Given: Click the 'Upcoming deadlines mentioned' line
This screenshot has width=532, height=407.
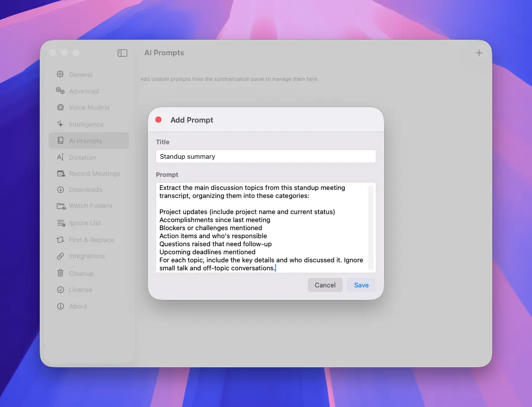Looking at the screenshot, I should [207, 252].
